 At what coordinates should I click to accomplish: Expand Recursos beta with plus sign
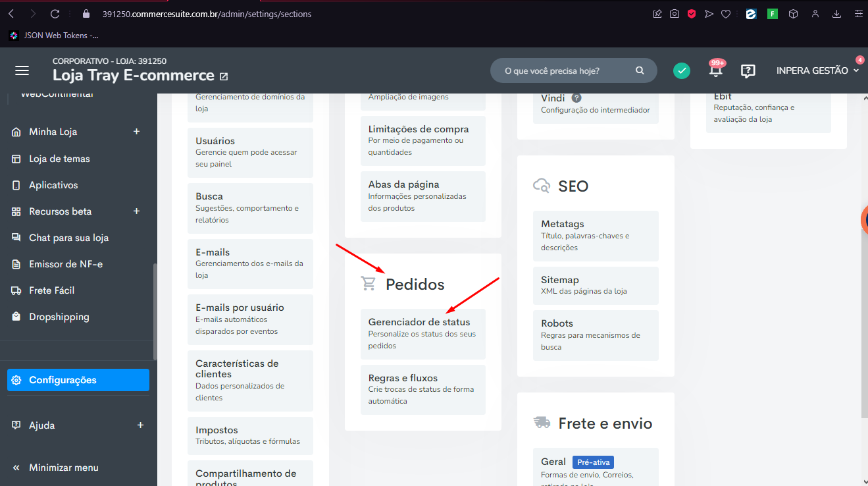(x=137, y=211)
